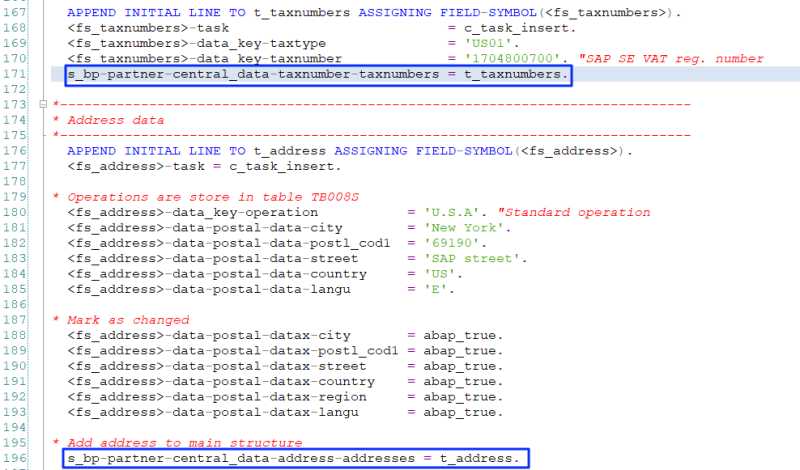Click the <fs_address>-data-postal-data-street field name

pyautogui.click(x=213, y=258)
